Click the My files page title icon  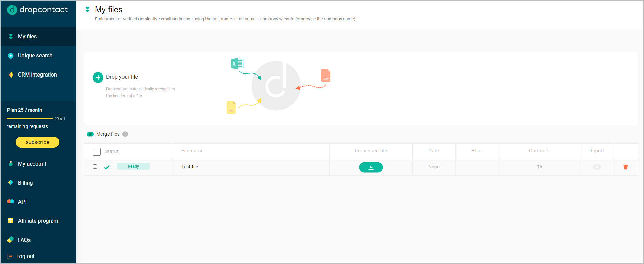(x=87, y=10)
